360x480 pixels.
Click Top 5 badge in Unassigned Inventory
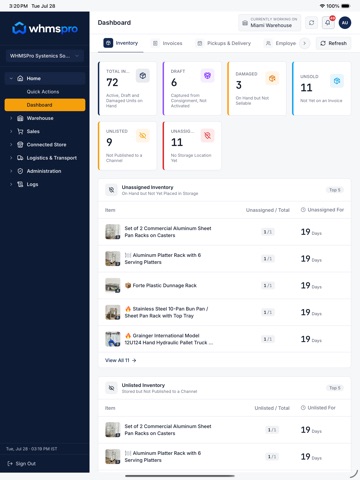click(x=335, y=190)
